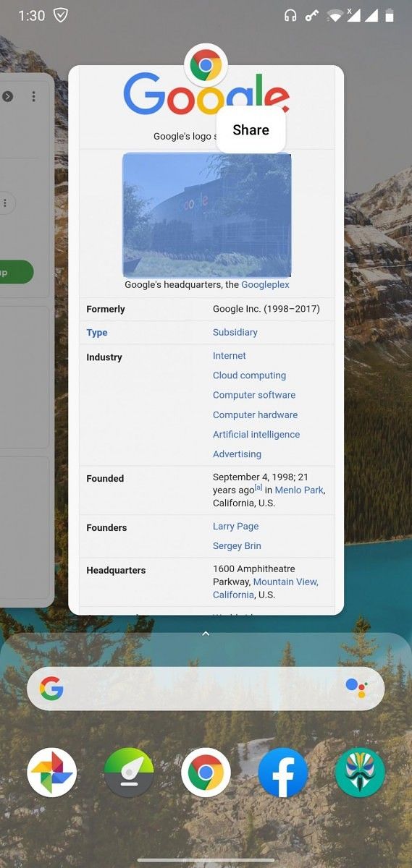Open the Menlo Park link
Image resolution: width=412 pixels, height=868 pixels.
(299, 490)
